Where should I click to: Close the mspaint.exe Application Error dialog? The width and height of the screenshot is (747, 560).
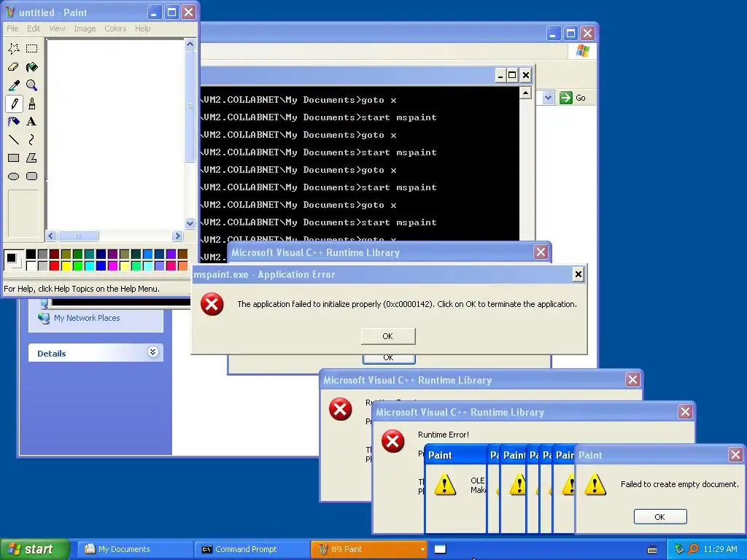click(x=578, y=274)
